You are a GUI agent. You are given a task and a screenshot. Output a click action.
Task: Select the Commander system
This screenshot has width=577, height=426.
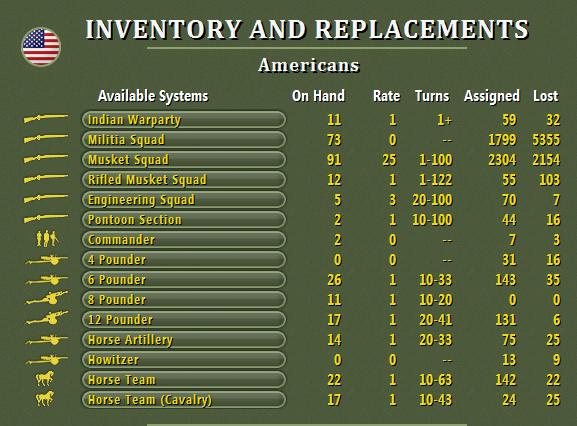[184, 240]
